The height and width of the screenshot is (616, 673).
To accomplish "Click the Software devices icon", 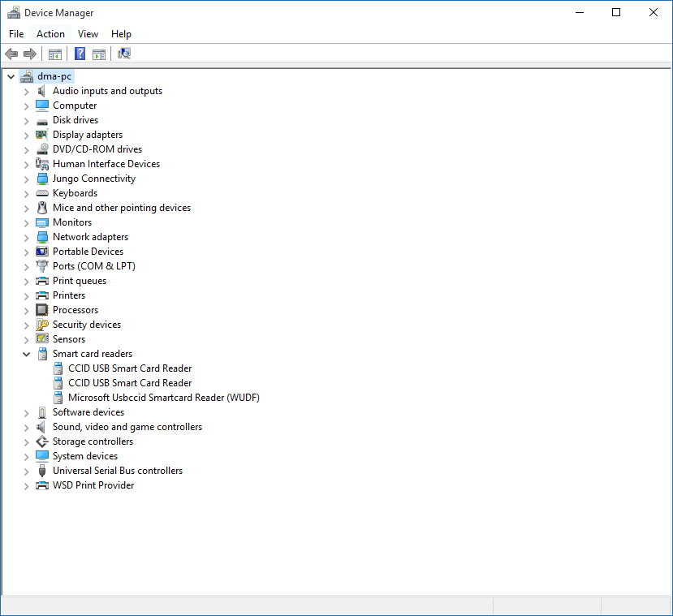I will click(x=42, y=412).
